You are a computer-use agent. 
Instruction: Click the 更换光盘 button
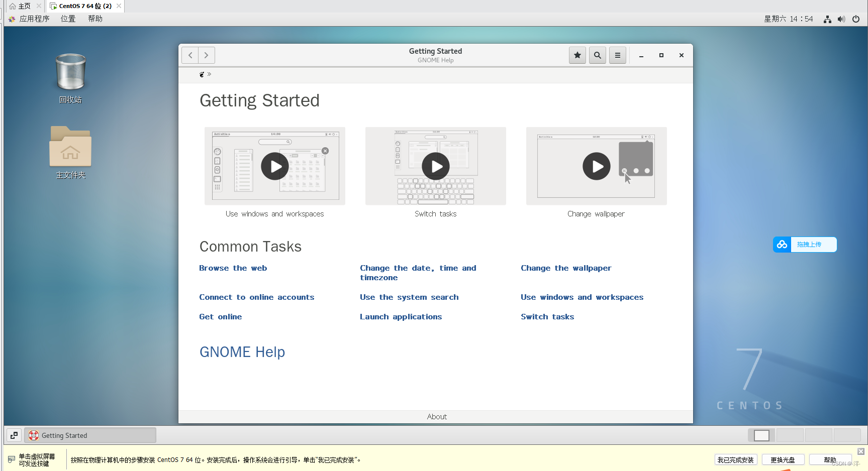click(x=783, y=460)
